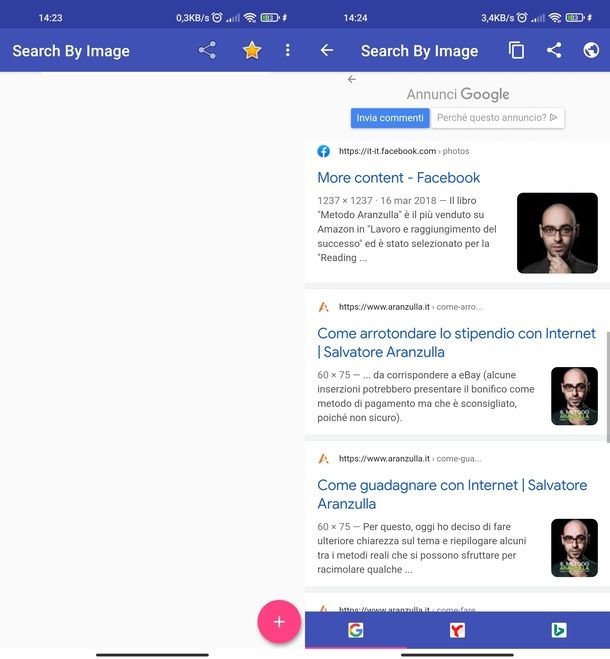Tap the share icon in results toolbar
The image size is (610, 659).
pos(554,50)
